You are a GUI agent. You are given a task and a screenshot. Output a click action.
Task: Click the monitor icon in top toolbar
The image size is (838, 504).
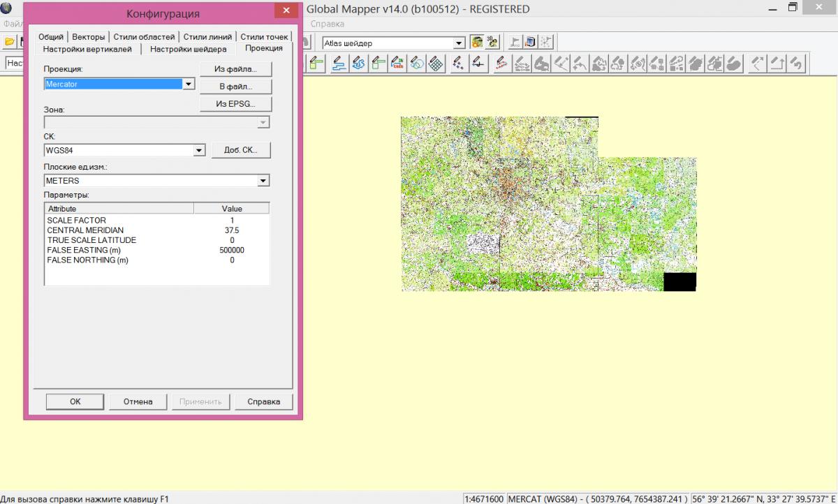[531, 42]
